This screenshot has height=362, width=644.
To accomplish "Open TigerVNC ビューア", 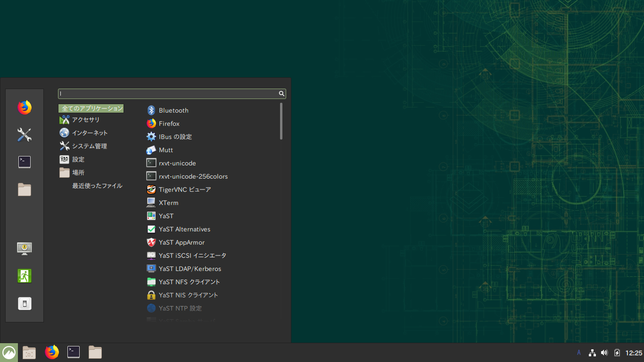I will coord(179,189).
